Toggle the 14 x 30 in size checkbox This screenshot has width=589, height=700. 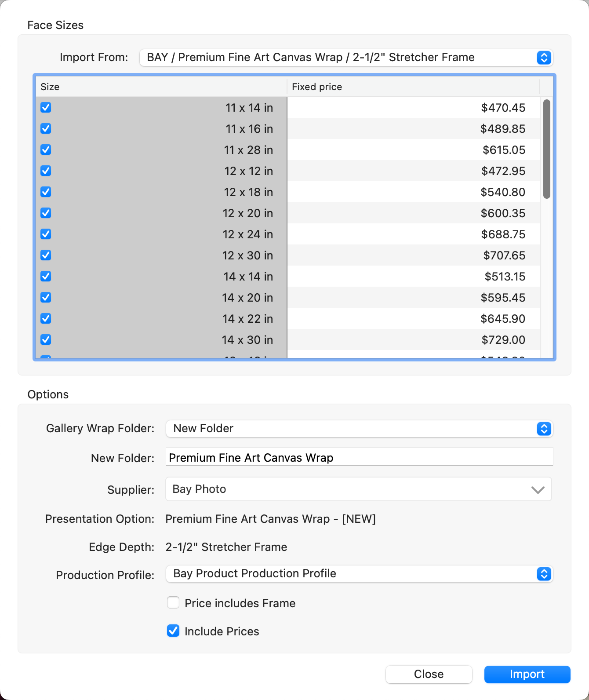click(x=46, y=340)
